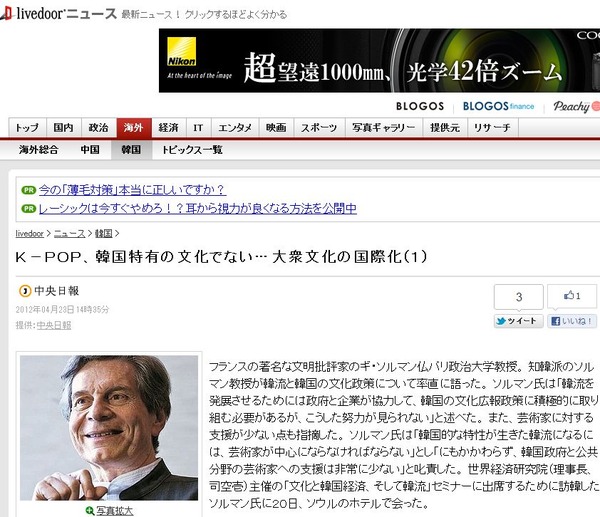Click the site tagline 最新ニュース！ text
600x517 pixels.
pos(204,15)
